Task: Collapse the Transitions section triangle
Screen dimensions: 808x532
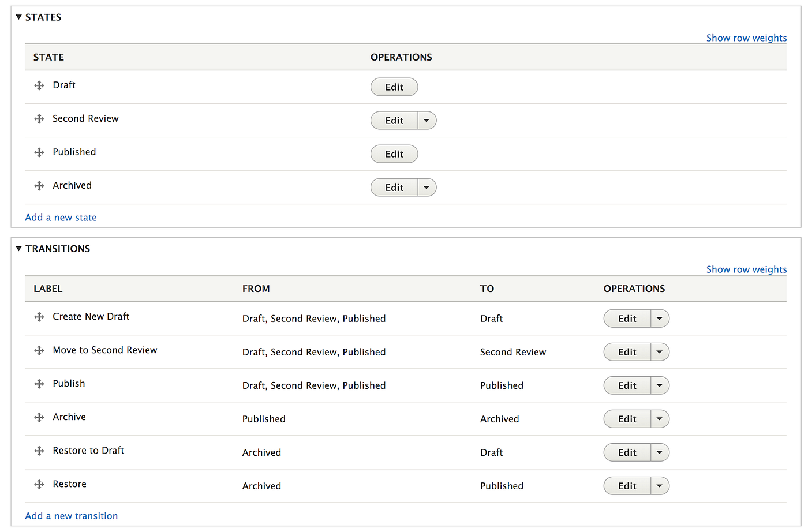Action: 19,249
